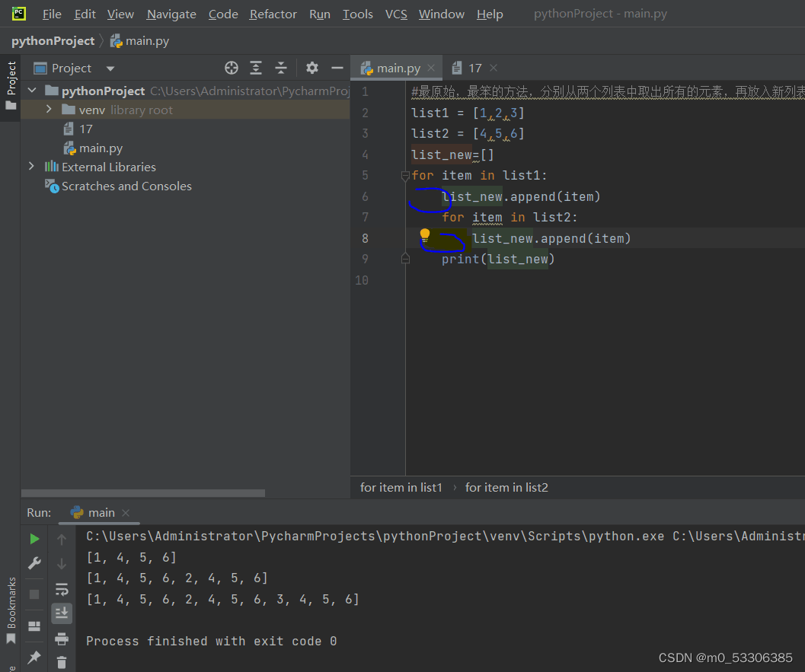Click Up the Stack Trace arrow
Image resolution: width=805 pixels, height=672 pixels.
tap(62, 539)
